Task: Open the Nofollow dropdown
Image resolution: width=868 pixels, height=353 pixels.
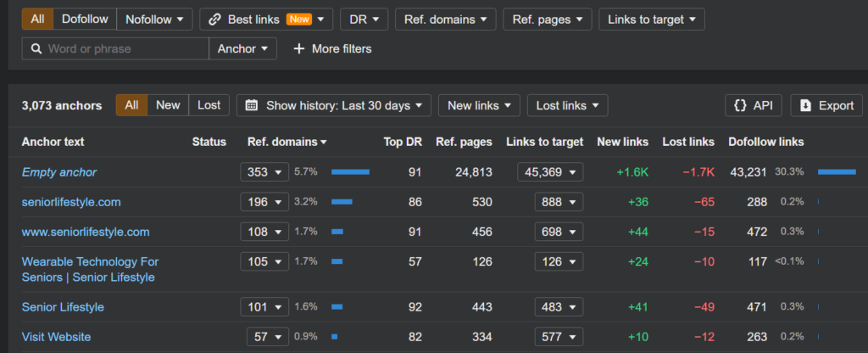Action: (154, 19)
